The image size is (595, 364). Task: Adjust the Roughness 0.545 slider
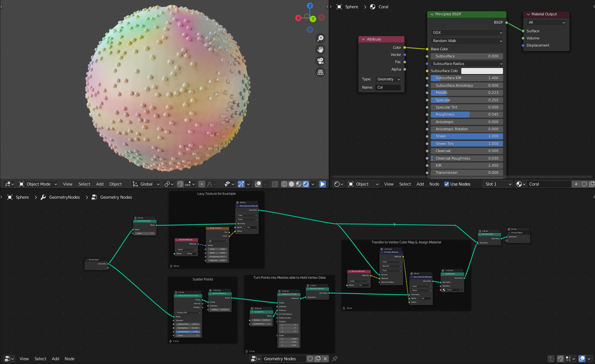pyautogui.click(x=467, y=115)
